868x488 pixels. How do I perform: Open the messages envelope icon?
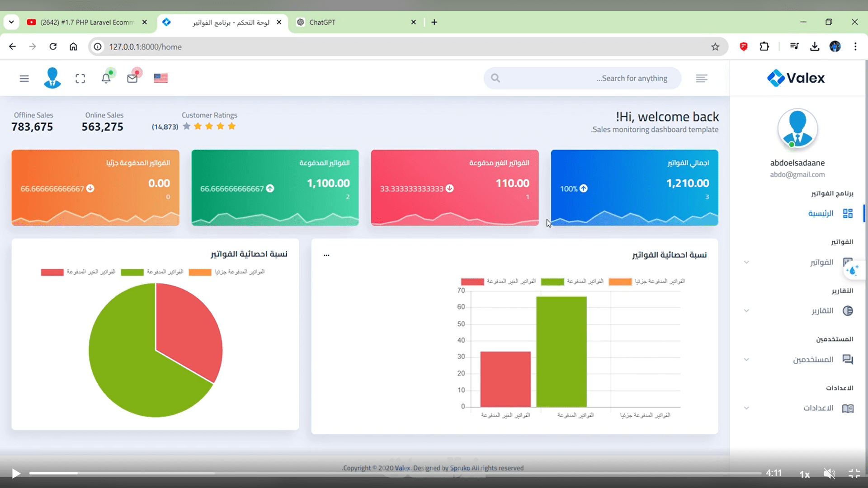tap(132, 79)
